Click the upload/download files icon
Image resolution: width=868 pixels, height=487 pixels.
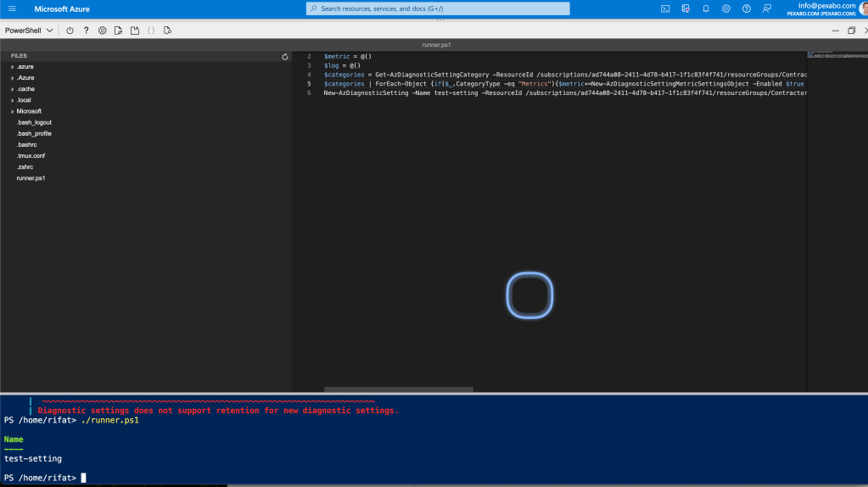point(119,31)
